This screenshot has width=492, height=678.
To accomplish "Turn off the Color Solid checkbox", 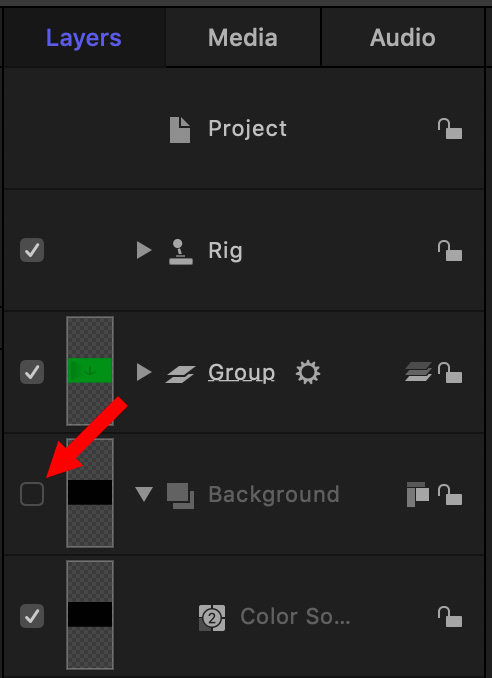I will (x=32, y=616).
